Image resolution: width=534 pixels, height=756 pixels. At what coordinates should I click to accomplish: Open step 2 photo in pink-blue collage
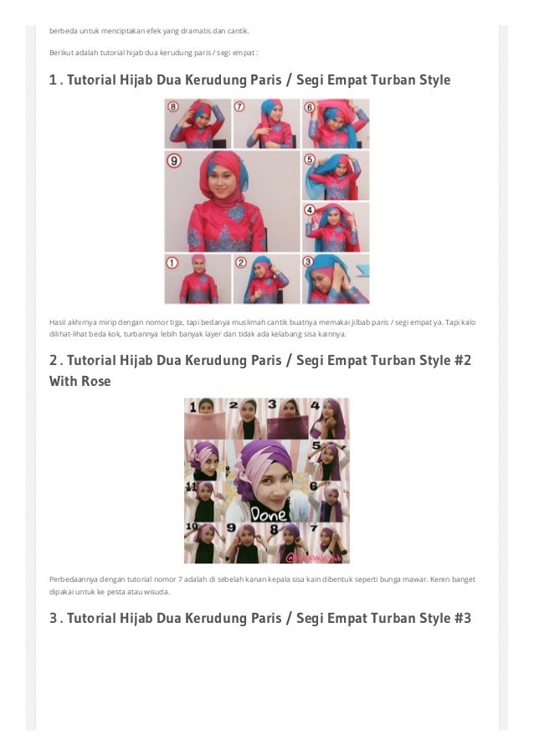[x=266, y=279]
